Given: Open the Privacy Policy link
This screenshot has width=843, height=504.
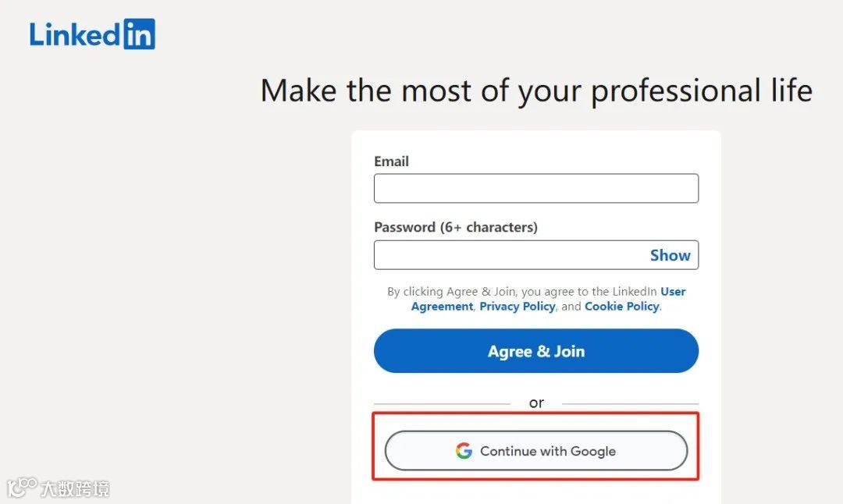Looking at the screenshot, I should (x=517, y=307).
